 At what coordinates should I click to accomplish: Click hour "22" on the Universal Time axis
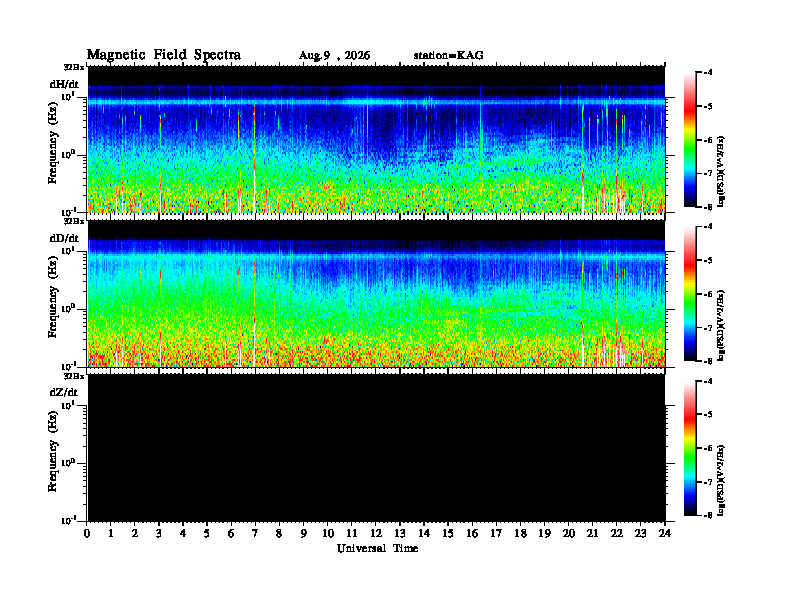point(616,533)
